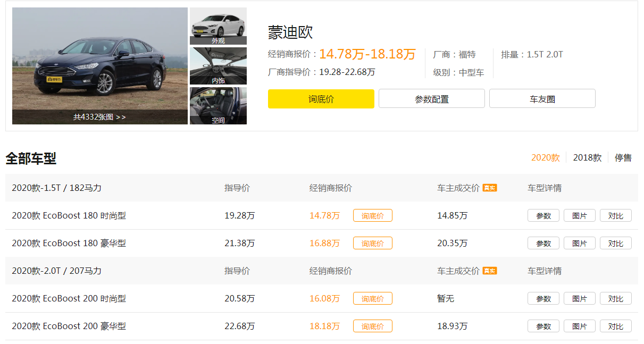Click the dealer price 16.08万
This screenshot has height=344, width=644.
[324, 299]
